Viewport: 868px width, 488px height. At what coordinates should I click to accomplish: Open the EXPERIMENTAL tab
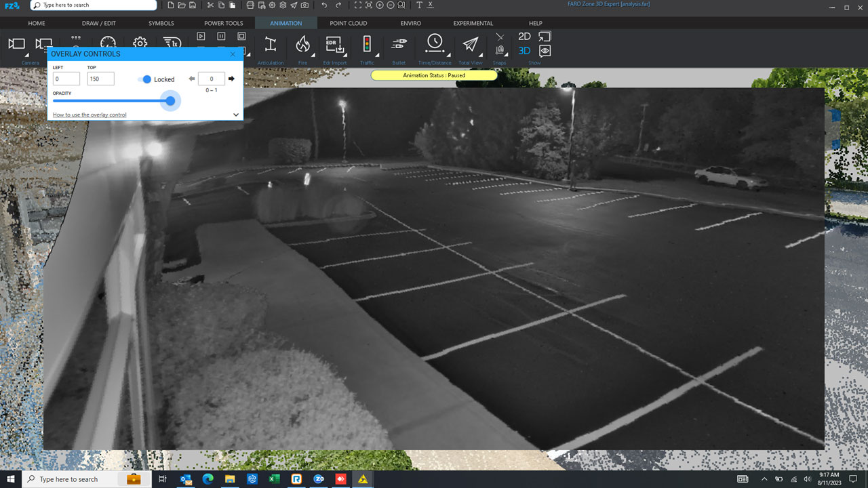(473, 23)
